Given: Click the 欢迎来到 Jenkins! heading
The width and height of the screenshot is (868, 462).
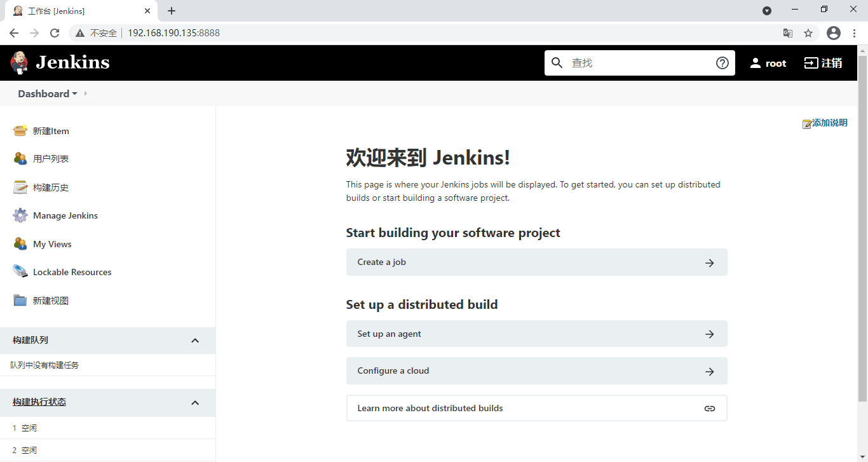Looking at the screenshot, I should pyautogui.click(x=428, y=158).
